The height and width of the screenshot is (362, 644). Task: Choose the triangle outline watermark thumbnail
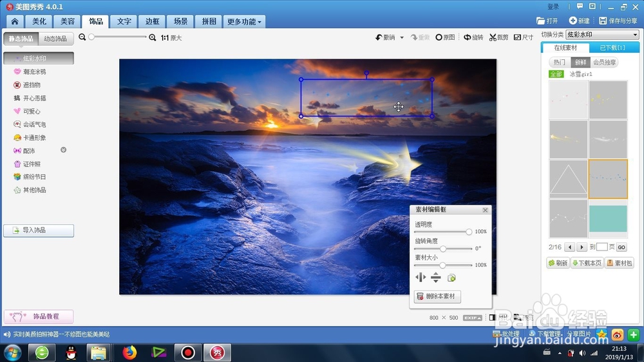[x=569, y=178]
